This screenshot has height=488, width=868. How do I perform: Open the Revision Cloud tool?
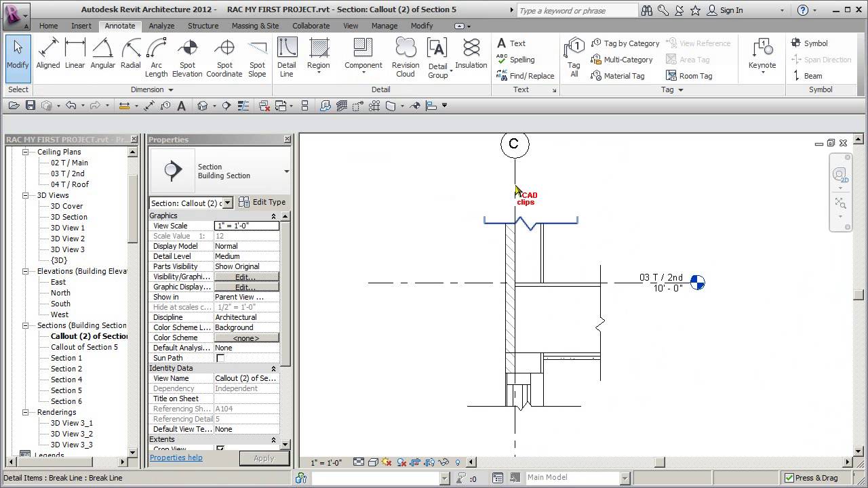(x=406, y=57)
